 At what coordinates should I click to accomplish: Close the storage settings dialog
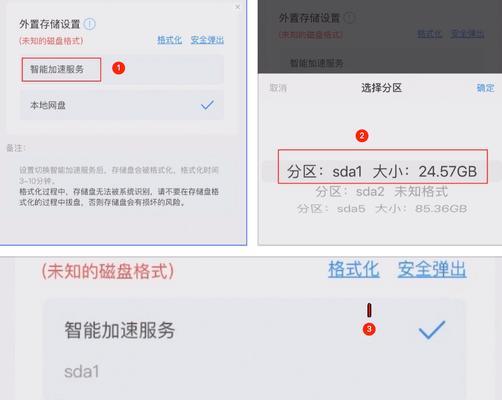point(237,7)
